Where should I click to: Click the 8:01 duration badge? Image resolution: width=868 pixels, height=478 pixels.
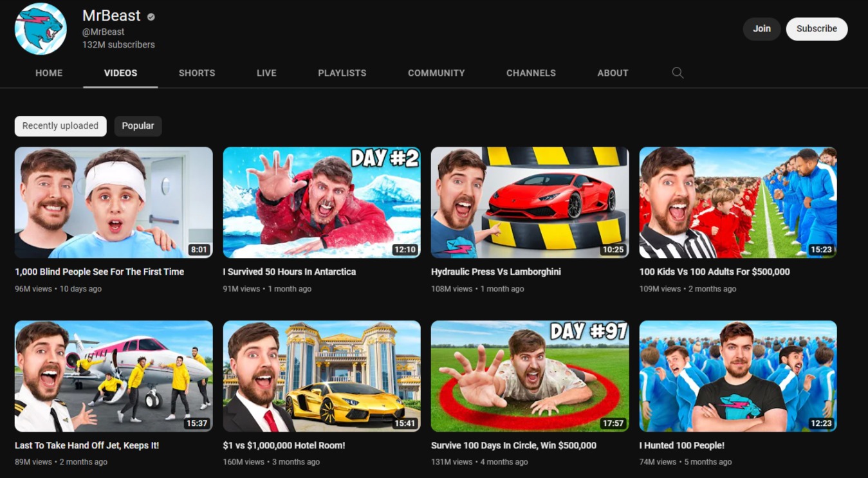coord(199,250)
